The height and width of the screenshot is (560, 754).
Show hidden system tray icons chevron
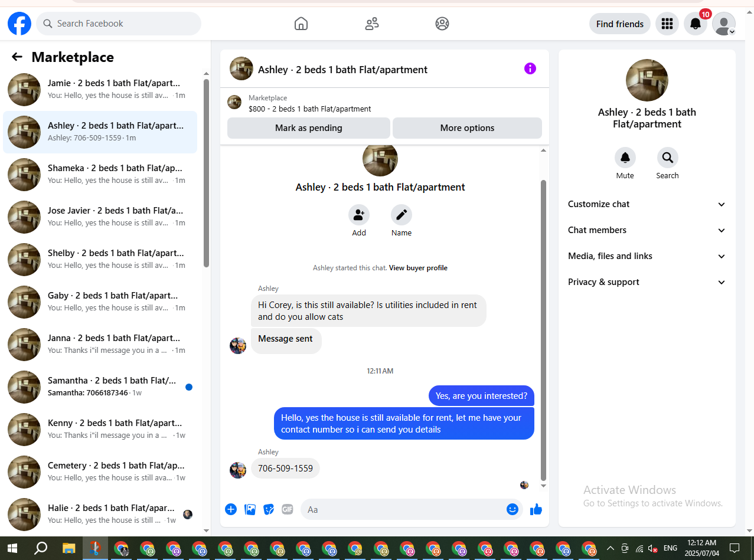[x=611, y=548]
